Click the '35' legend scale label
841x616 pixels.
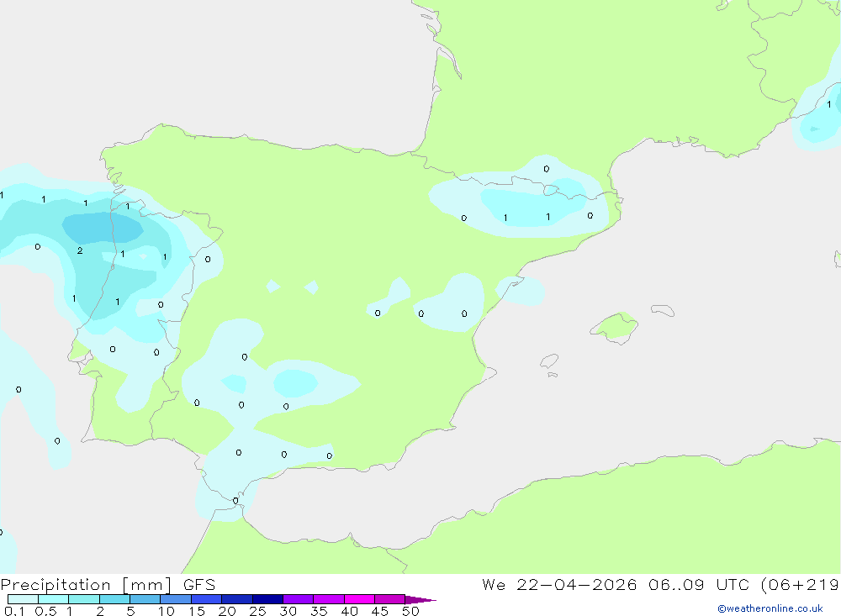(319, 611)
